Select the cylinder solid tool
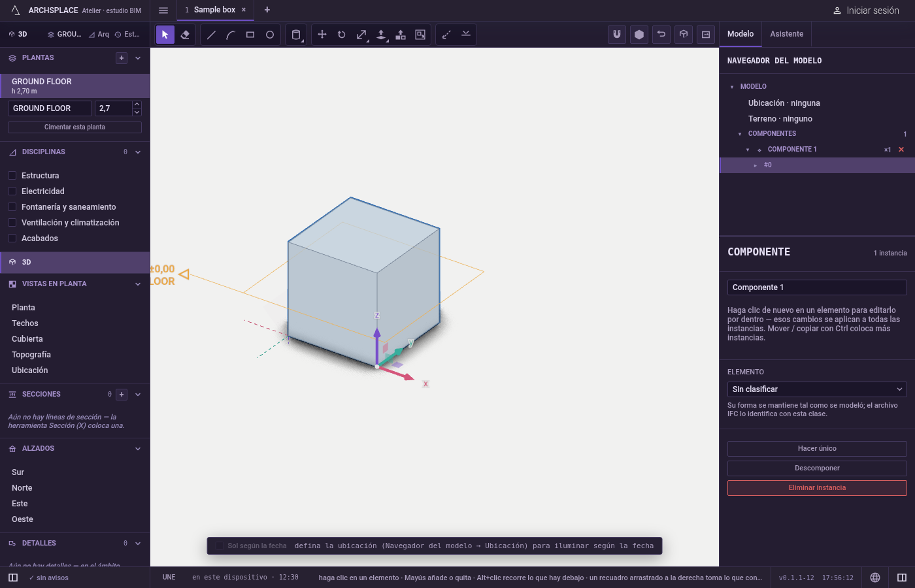Viewport: 915px width, 588px height. pyautogui.click(x=296, y=35)
